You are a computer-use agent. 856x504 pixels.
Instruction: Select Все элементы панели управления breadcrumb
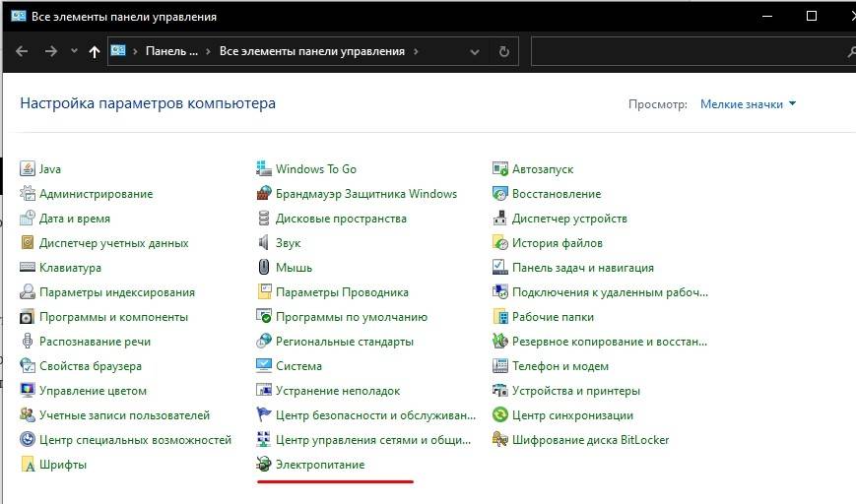click(x=311, y=52)
